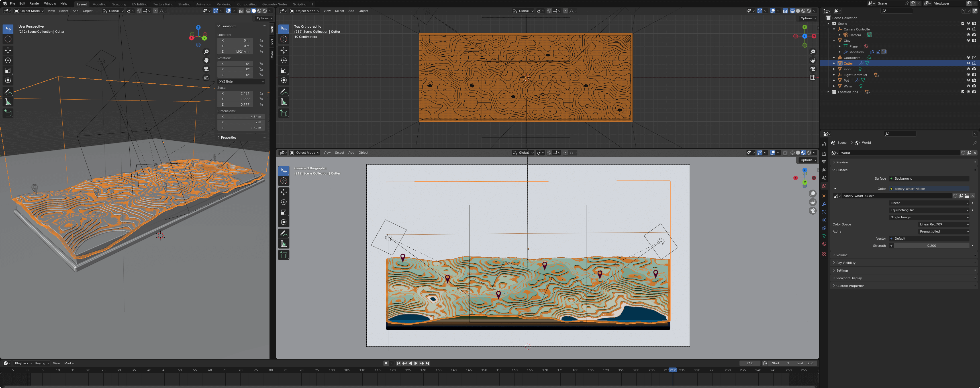Toggle the lock for Scale Z

coord(261,104)
